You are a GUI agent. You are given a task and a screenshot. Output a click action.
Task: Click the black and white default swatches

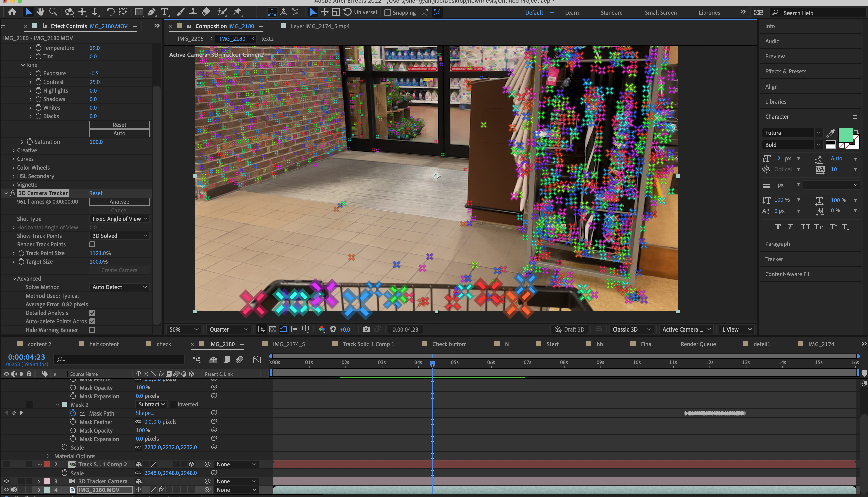[831, 145]
